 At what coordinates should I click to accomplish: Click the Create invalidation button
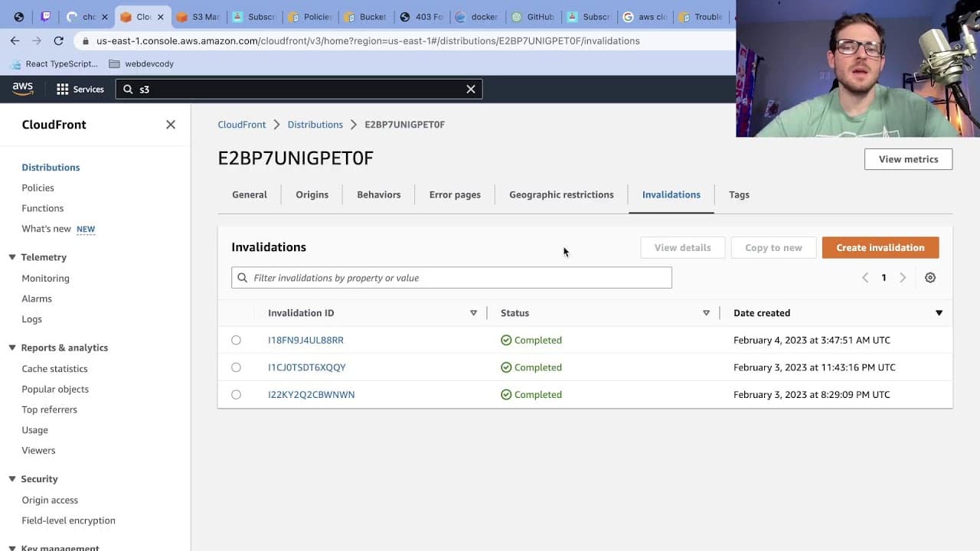[x=880, y=248]
